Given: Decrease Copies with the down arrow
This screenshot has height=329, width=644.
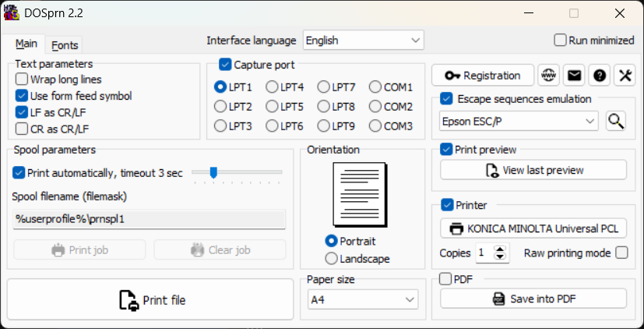Looking at the screenshot, I should click(500, 256).
